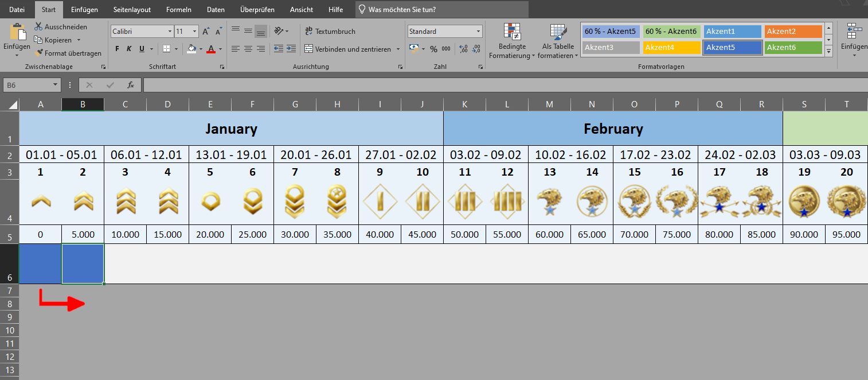Increase font size with large A icon
This screenshot has width=868, height=380.
206,32
